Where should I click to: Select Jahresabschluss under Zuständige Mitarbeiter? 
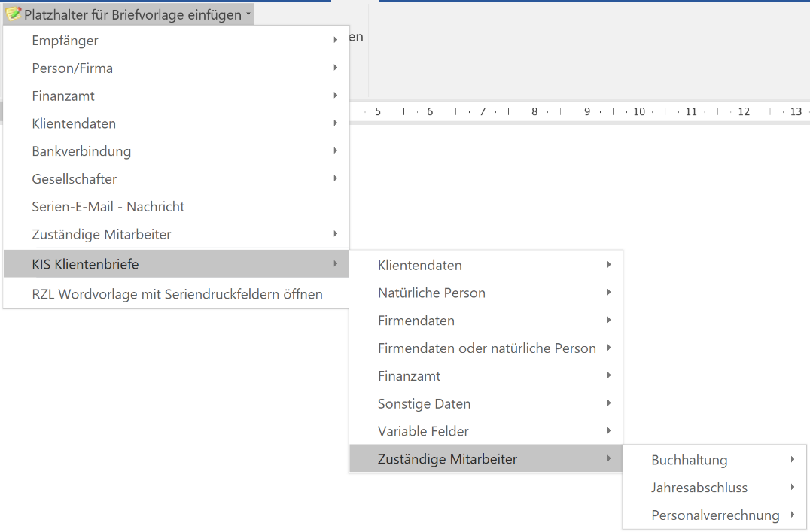699,488
